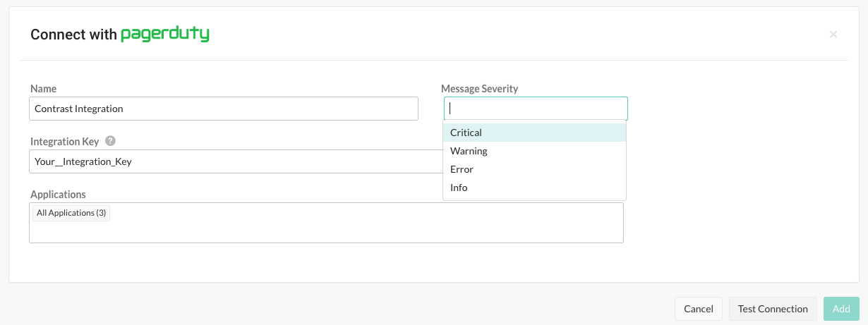
Task: Click the Message Severity label
Action: (479, 89)
